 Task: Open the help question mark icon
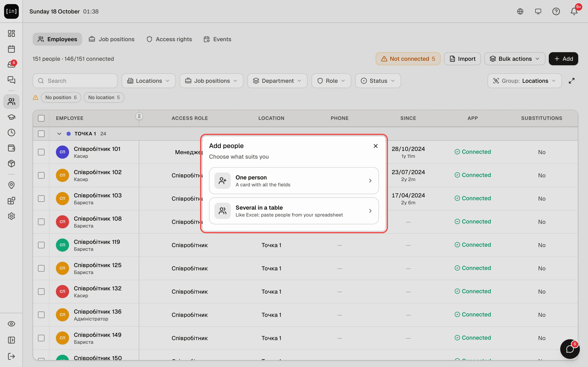click(x=556, y=11)
